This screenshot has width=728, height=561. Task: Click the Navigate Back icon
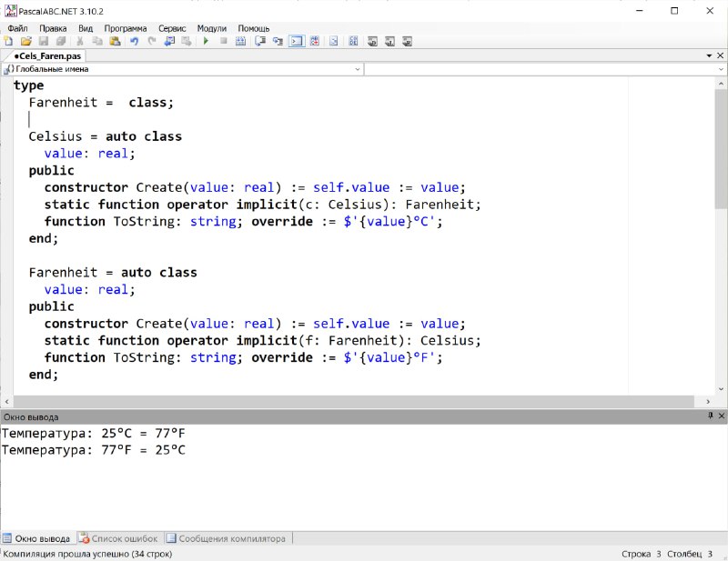point(169,41)
